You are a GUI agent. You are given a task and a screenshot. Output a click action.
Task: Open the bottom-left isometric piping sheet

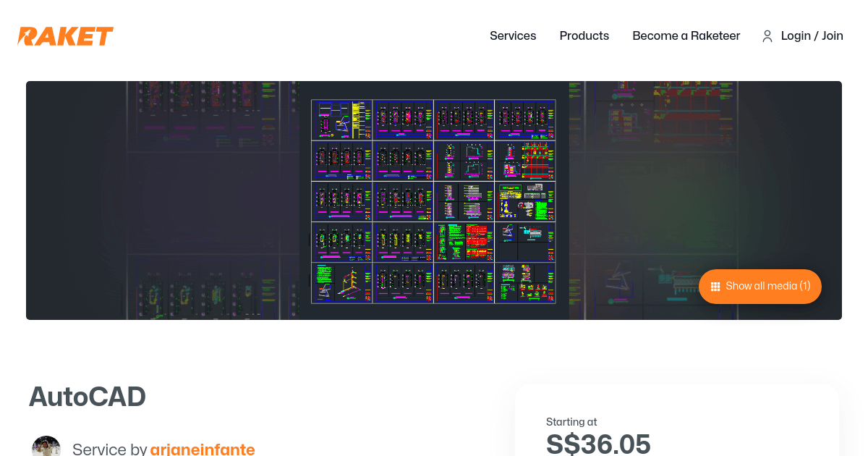tap(341, 283)
